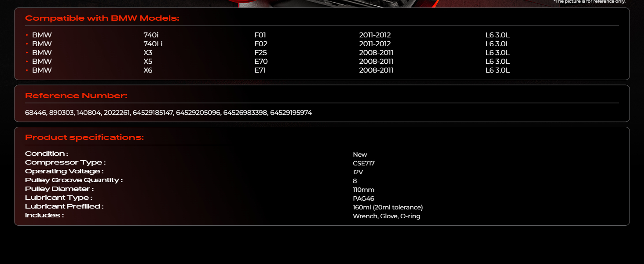The width and height of the screenshot is (644, 264).
Task: Select voltage value '12V'
Action: tap(358, 172)
